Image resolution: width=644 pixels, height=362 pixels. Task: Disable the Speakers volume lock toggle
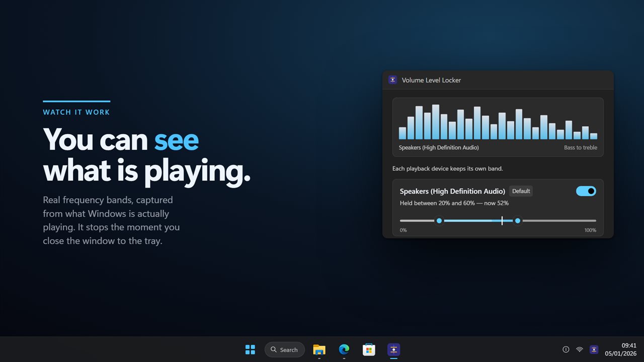click(x=586, y=191)
